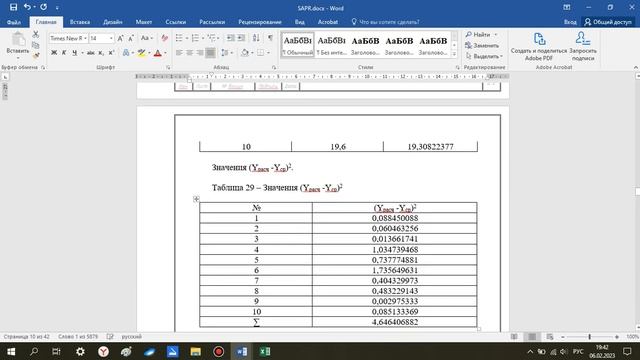Open the font size dropdown showing 14
The image size is (640, 360).
[111, 38]
